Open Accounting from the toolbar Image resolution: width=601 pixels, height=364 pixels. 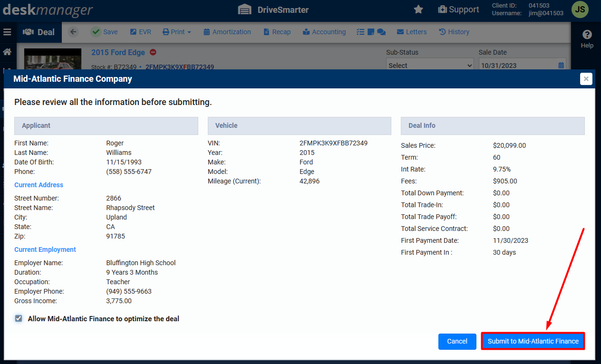coord(324,32)
